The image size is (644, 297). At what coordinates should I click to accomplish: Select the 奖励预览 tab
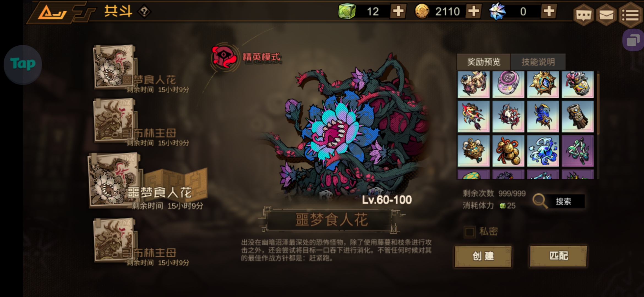coord(484,62)
